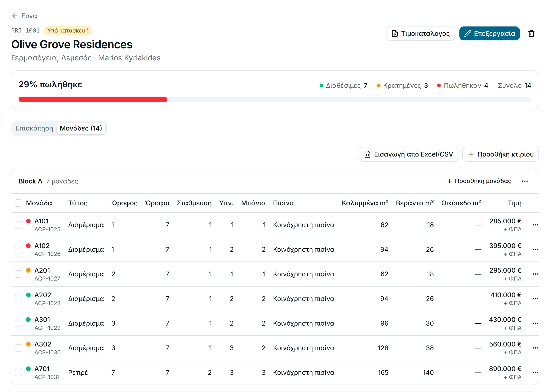Click Προσθήκη κτιρίου button
The image size is (550, 392).
click(500, 154)
